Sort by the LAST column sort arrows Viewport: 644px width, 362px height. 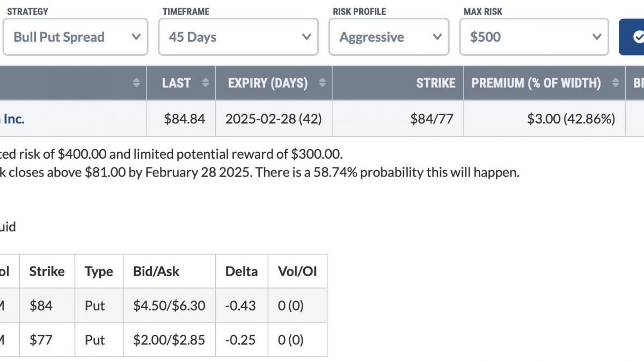pos(205,83)
